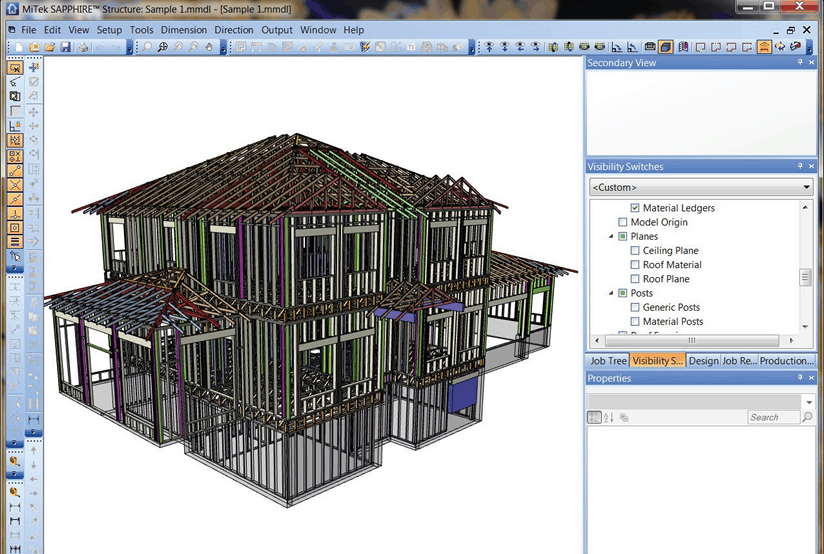Click the blue move arrows icon in second column
The height and width of the screenshot is (554, 824).
[x=34, y=67]
